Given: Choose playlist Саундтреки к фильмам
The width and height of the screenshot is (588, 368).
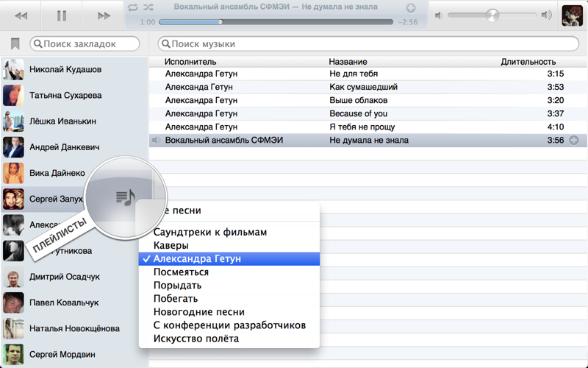Looking at the screenshot, I should pyautogui.click(x=229, y=232).
